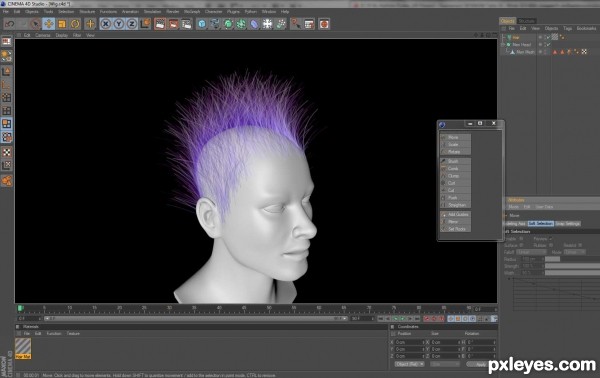Choose Move in floating hair tools panel
This screenshot has width=600, height=378.
[455, 137]
